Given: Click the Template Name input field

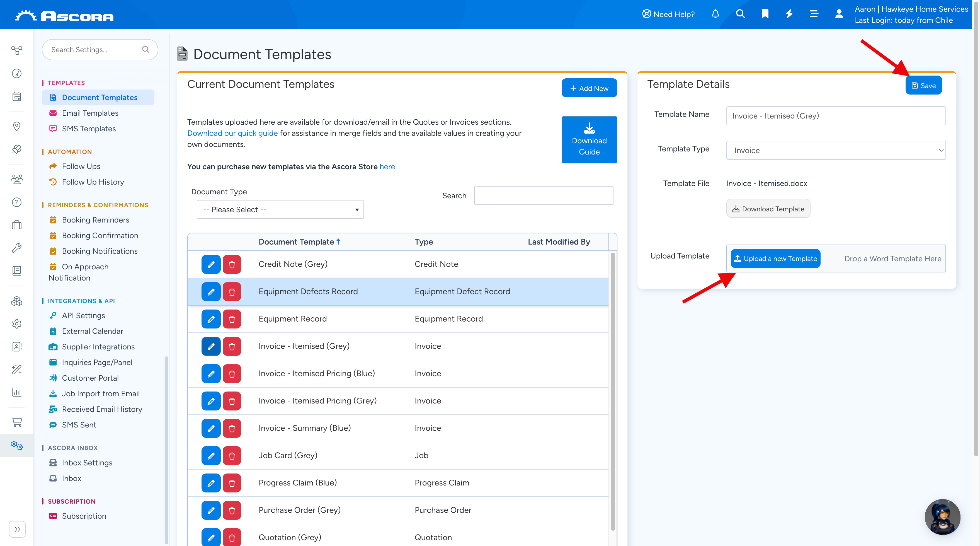Looking at the screenshot, I should click(x=835, y=116).
